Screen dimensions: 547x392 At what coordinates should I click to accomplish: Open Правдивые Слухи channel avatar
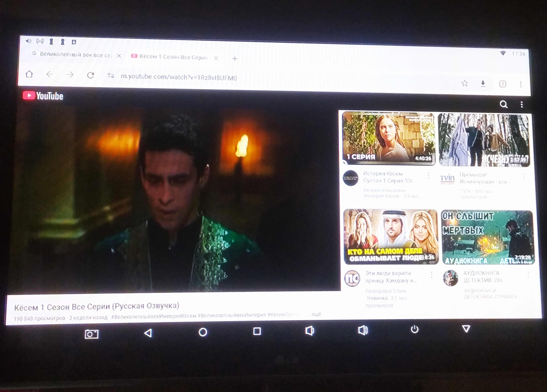[x=352, y=278]
